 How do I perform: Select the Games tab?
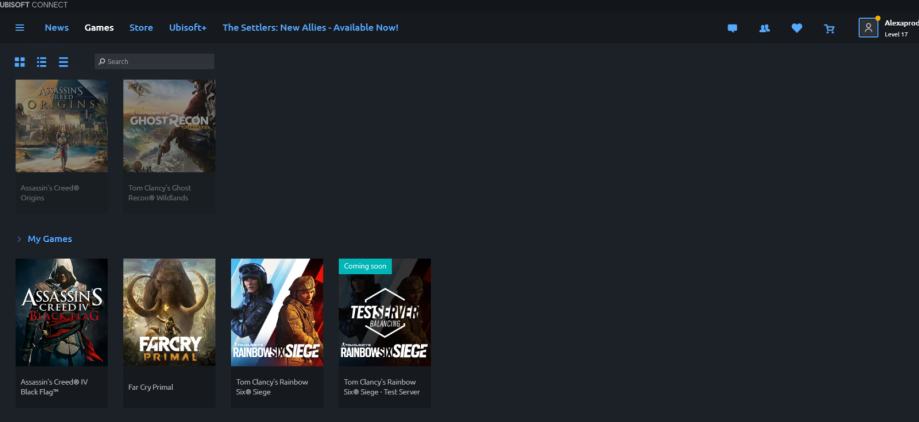99,28
